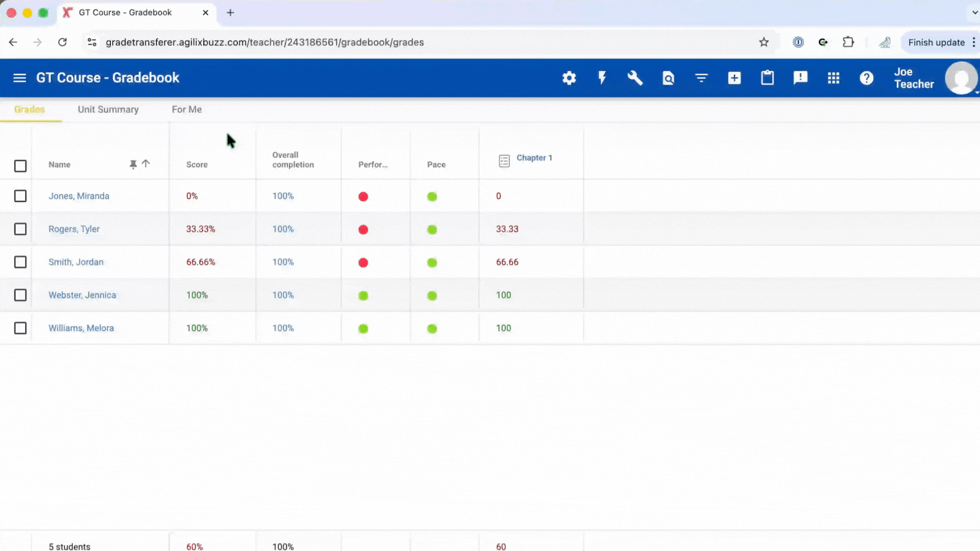Open the document search icon
The image size is (980, 551).
click(x=668, y=78)
